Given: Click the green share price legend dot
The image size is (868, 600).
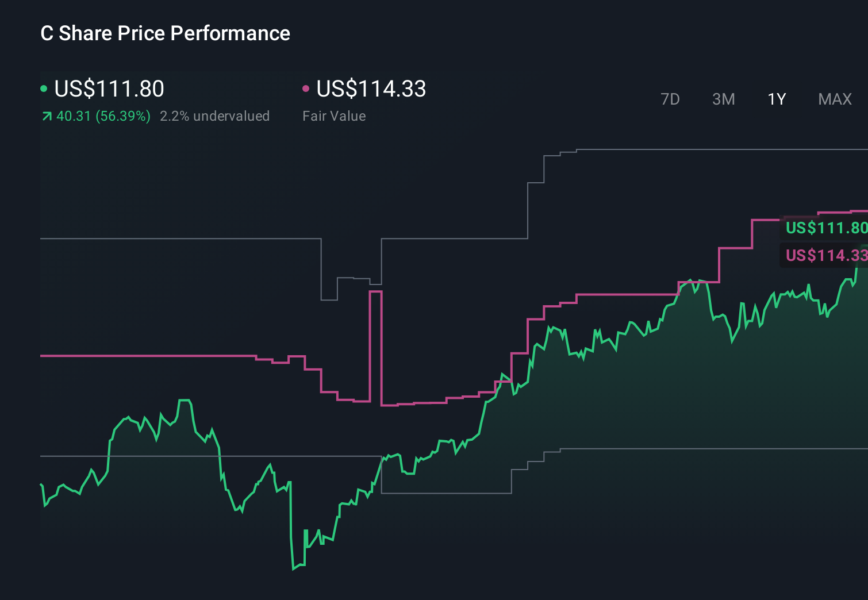Looking at the screenshot, I should click(x=44, y=89).
